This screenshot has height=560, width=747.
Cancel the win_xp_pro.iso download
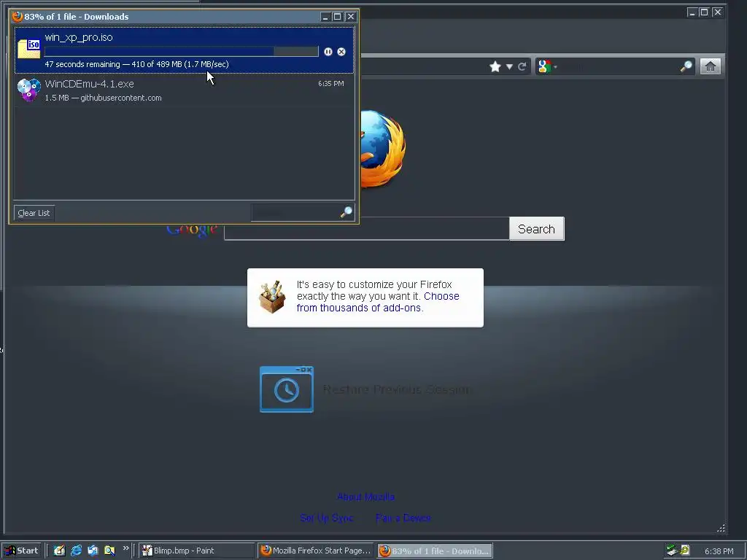point(341,52)
